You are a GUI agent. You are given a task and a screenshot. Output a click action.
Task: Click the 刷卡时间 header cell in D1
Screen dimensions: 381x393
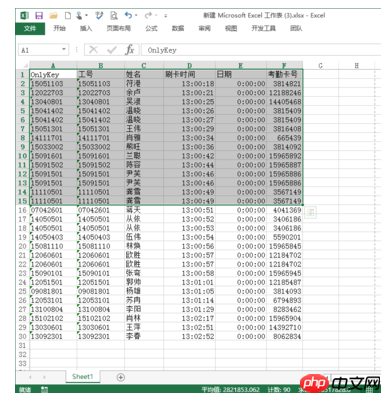click(189, 74)
